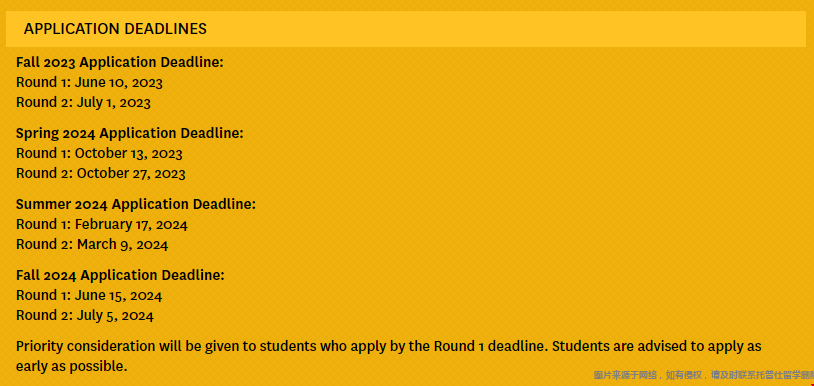This screenshot has height=386, width=814.
Task: Click the Round 2: July 1, 2023 line
Action: coord(83,102)
